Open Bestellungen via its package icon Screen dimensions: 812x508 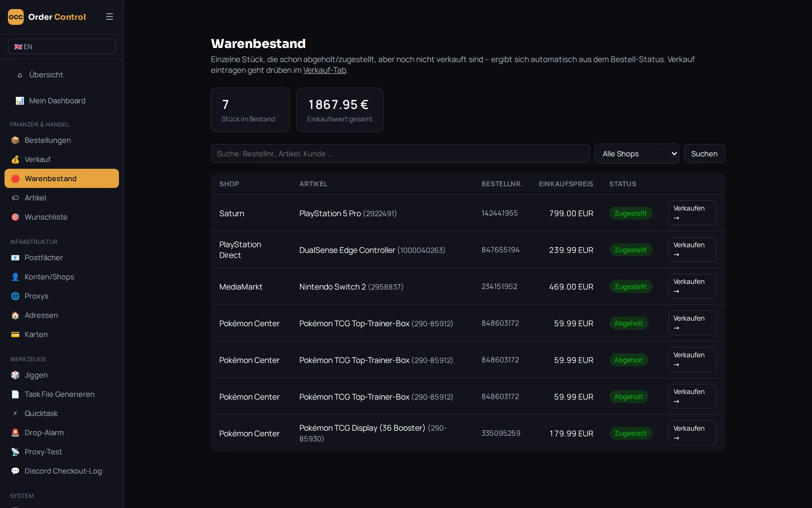(15, 140)
